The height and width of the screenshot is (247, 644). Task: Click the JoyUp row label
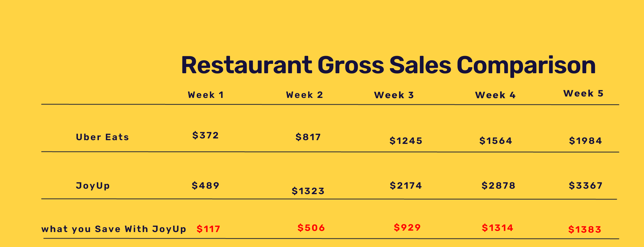[x=93, y=186]
